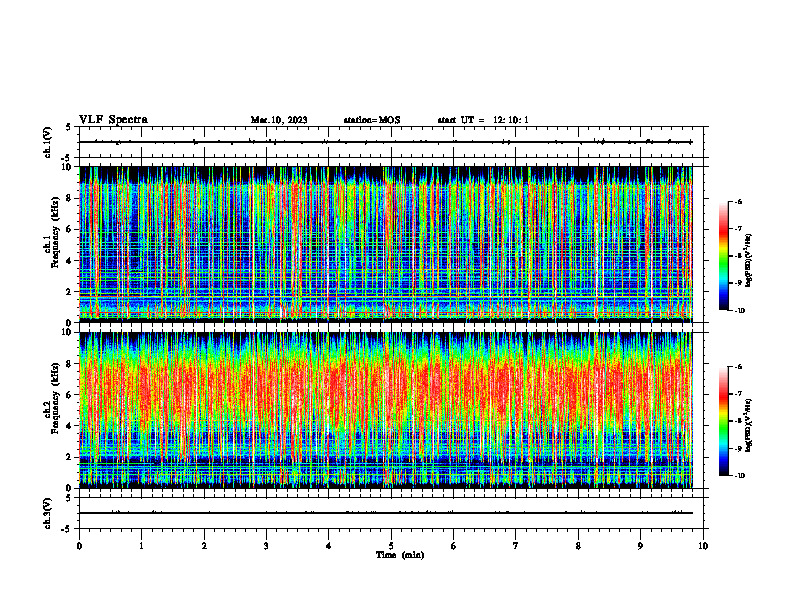Click time axis tick label 4
The height and width of the screenshot is (612, 792).
(x=329, y=546)
